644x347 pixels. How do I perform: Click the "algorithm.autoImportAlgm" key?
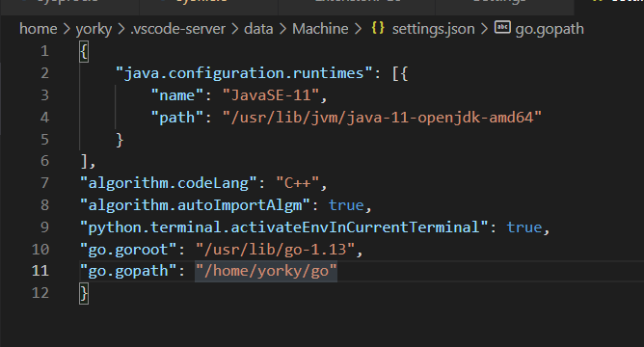click(195, 205)
